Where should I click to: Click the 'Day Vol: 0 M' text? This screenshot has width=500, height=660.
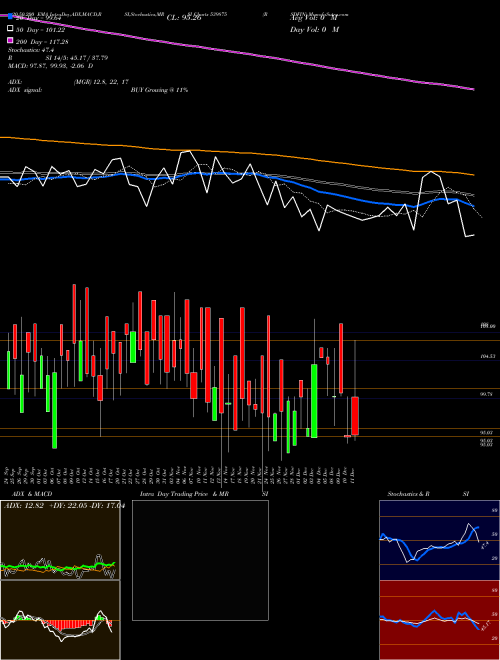314,29
